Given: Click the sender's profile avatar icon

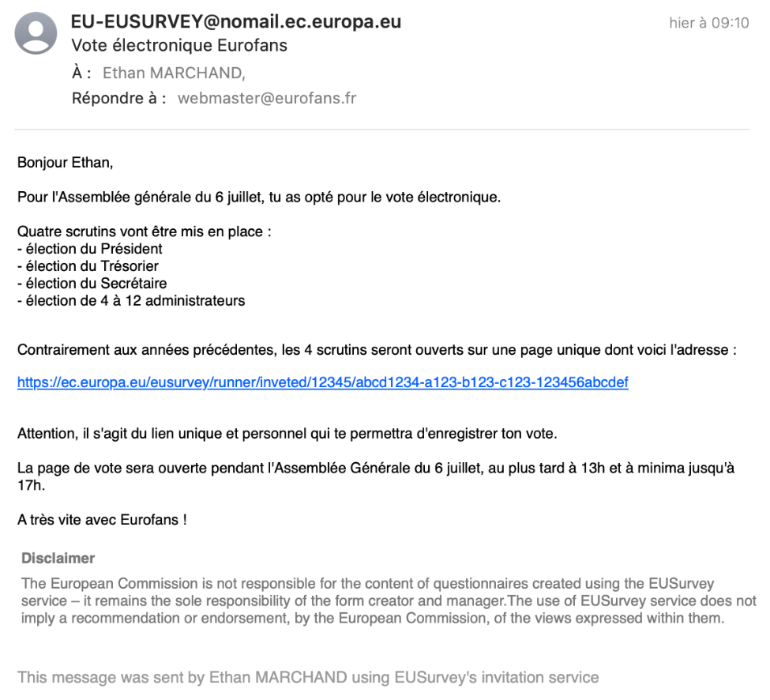Looking at the screenshot, I should point(36,34).
